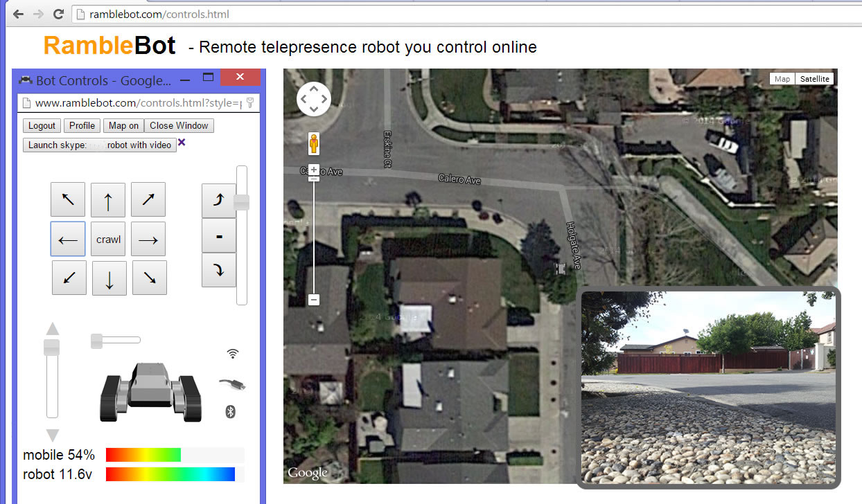Click the tilt-up curved arrow button
Screen dimensions: 862x504
[x=219, y=201]
